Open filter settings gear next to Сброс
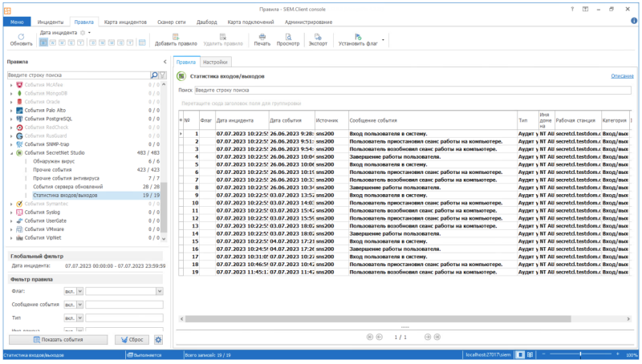Viewport: 642px width, 364px height. [x=158, y=339]
